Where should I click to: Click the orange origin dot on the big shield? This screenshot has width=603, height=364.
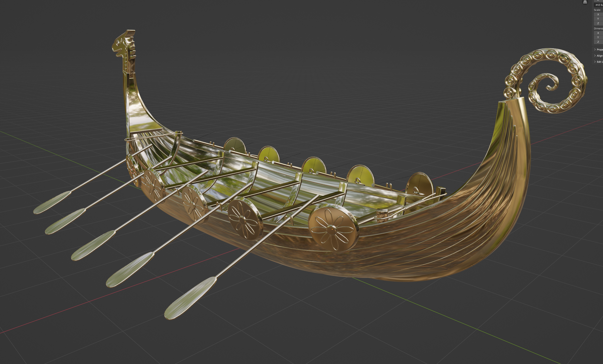[332, 229]
